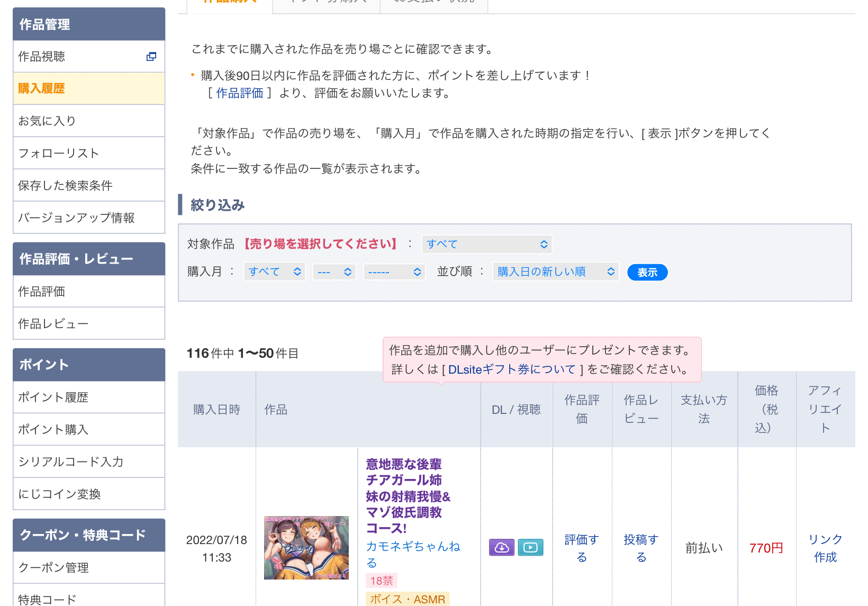Click the cloud download icon for the purchased work

[x=501, y=547]
